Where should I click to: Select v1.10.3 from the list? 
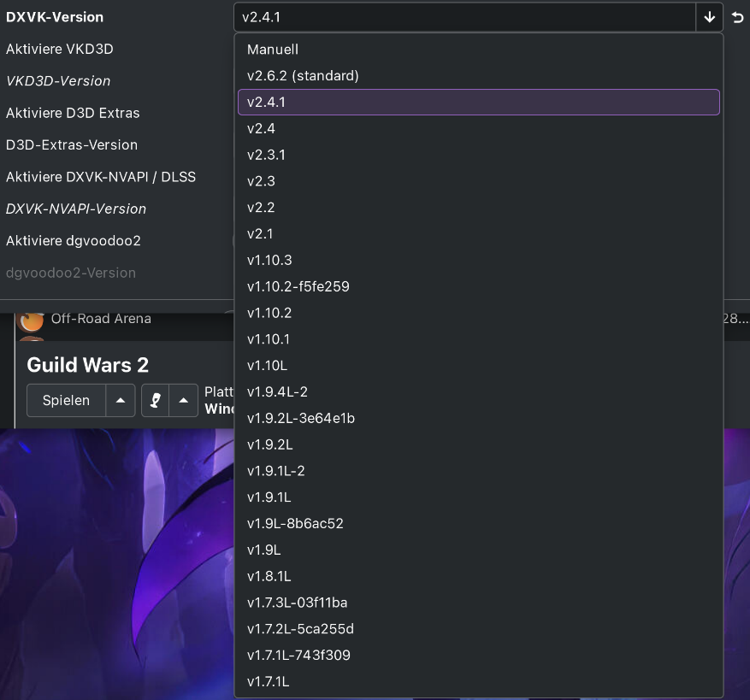(x=478, y=260)
